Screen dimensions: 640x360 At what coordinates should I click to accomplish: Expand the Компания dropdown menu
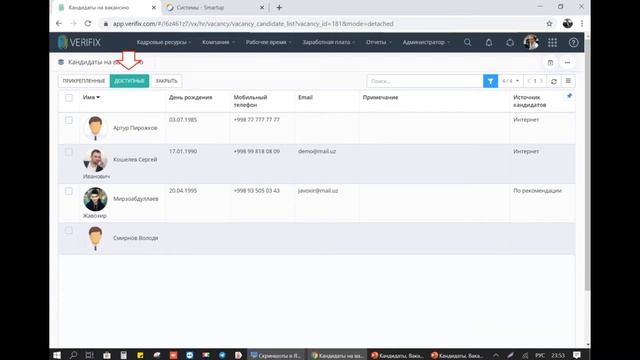click(218, 42)
